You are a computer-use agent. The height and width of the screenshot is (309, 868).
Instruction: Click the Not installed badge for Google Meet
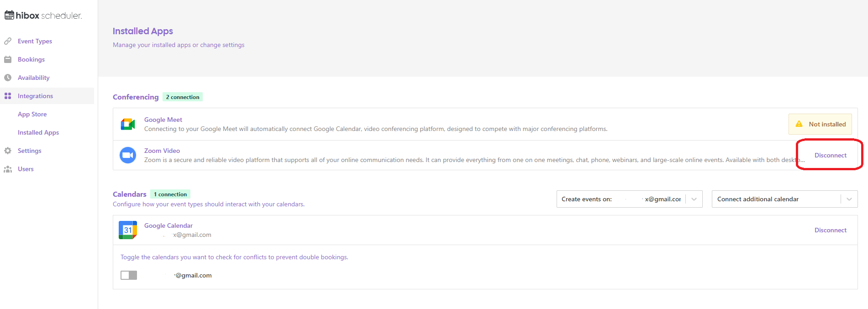[820, 124]
